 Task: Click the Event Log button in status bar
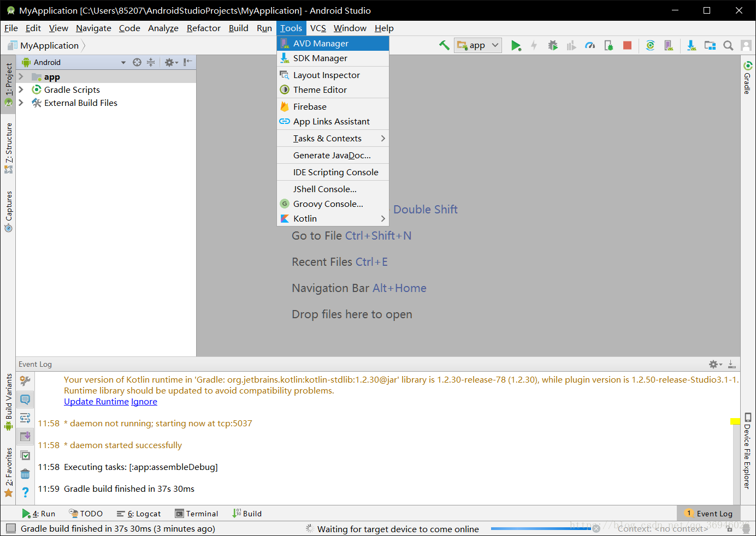708,513
